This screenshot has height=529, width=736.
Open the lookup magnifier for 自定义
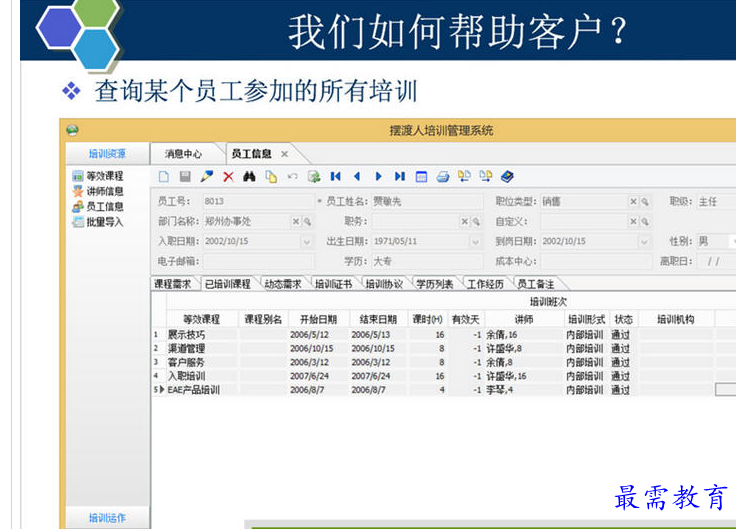pyautogui.click(x=645, y=221)
